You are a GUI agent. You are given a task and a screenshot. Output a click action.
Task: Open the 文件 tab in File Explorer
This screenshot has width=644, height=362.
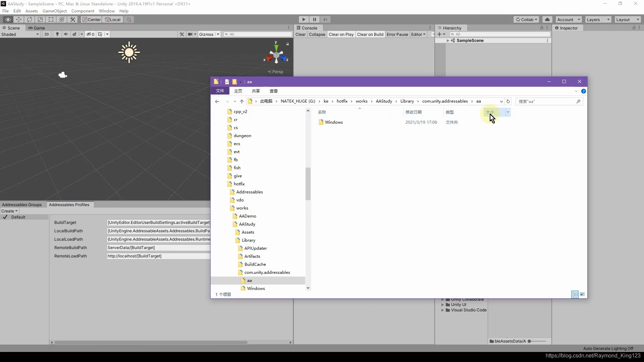tap(220, 91)
